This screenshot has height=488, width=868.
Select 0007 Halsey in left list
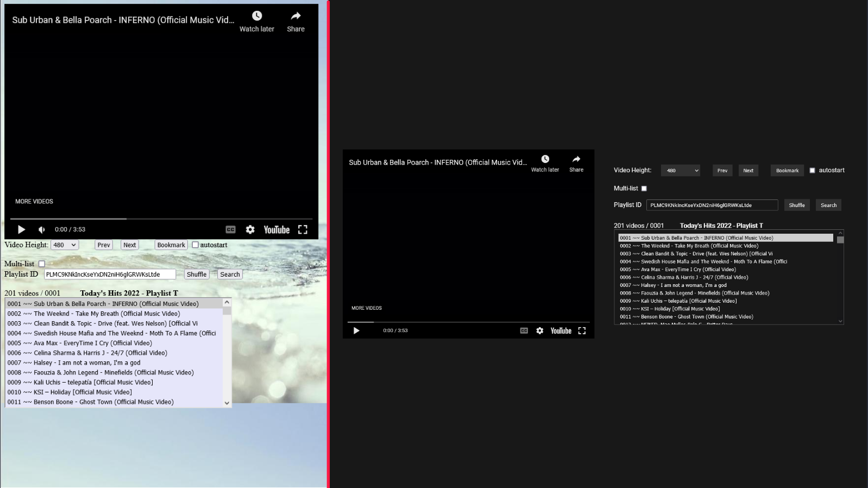pos(114,362)
